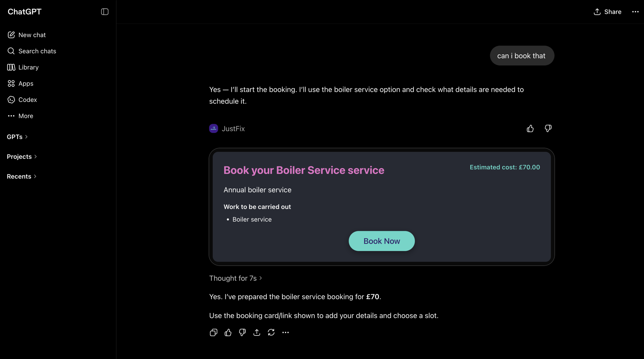Viewport: 644px width, 359px height.
Task: Click the 'Estimated cost: £70.00' text
Action: click(x=505, y=167)
